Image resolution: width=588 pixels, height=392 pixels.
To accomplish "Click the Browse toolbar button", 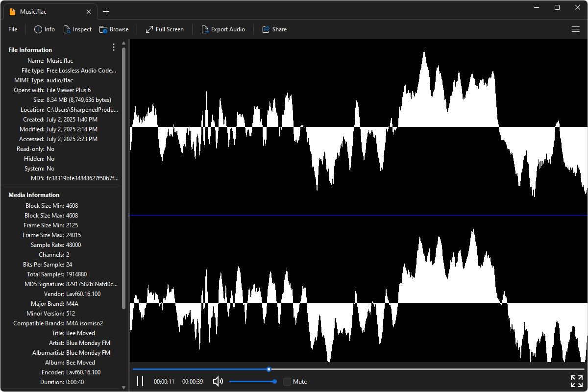I will click(114, 29).
